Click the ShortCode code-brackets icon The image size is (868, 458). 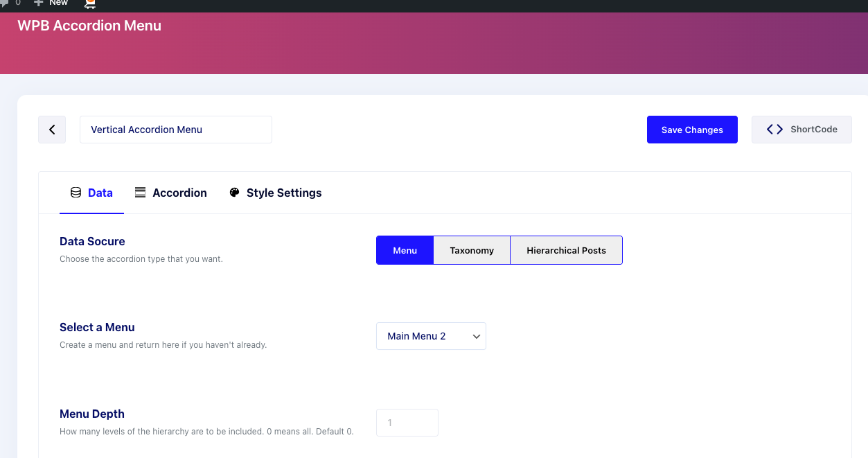(x=774, y=130)
